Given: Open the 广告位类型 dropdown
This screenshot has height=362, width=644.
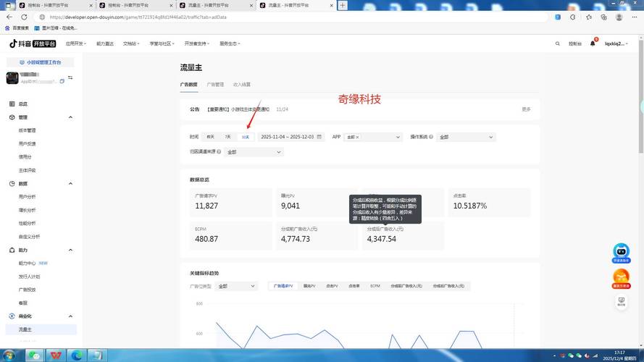Looking at the screenshot, I should tap(236, 286).
